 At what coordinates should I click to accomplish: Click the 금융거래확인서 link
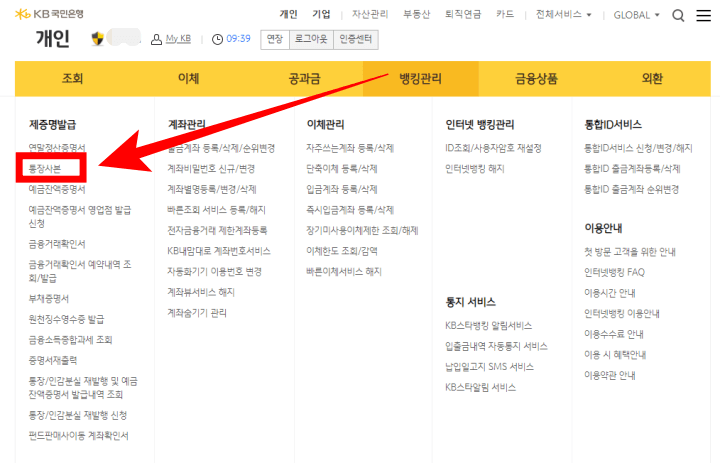coord(57,244)
